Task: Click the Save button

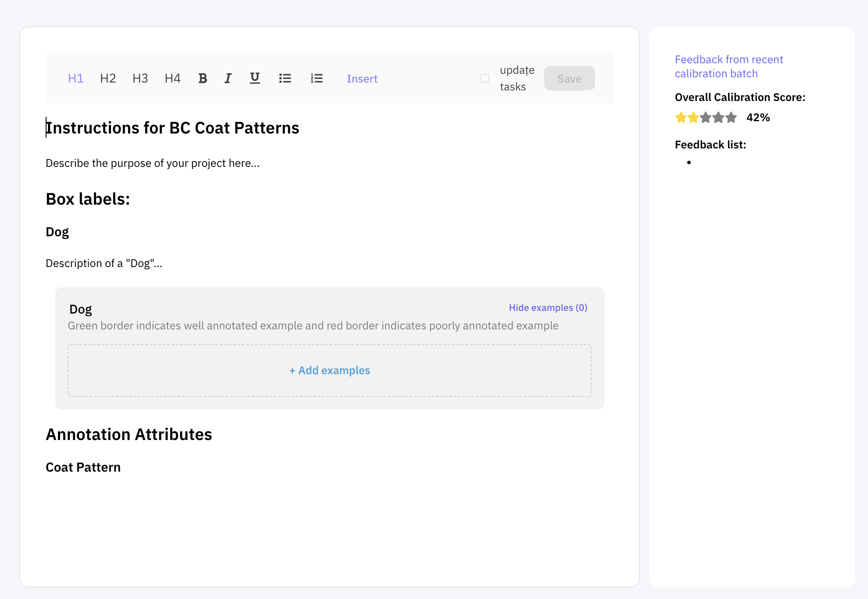Action: tap(569, 78)
